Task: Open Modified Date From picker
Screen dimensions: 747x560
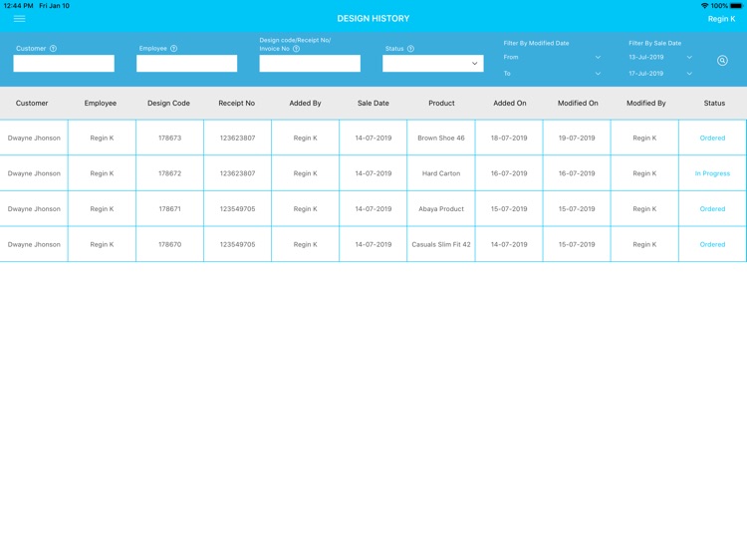Action: pyautogui.click(x=552, y=57)
